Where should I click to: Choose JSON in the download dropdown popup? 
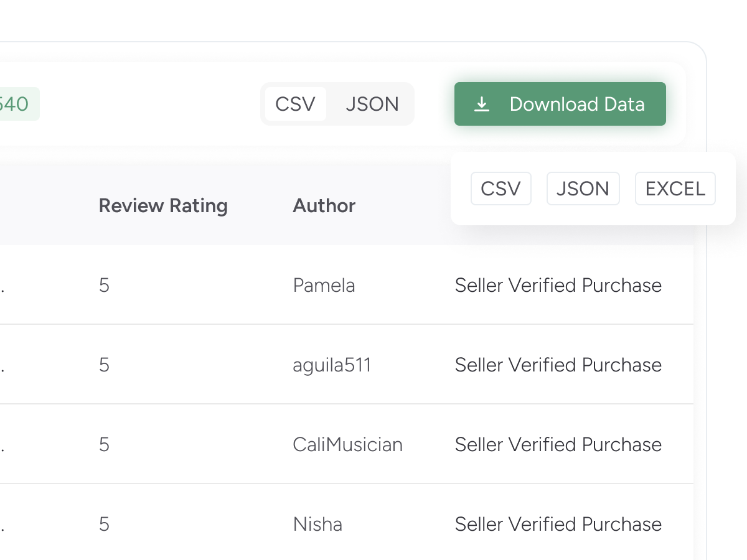(583, 189)
